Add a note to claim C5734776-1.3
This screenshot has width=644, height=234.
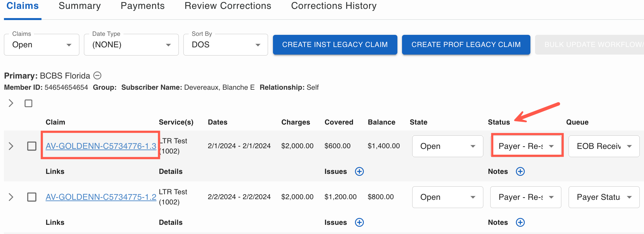(520, 172)
